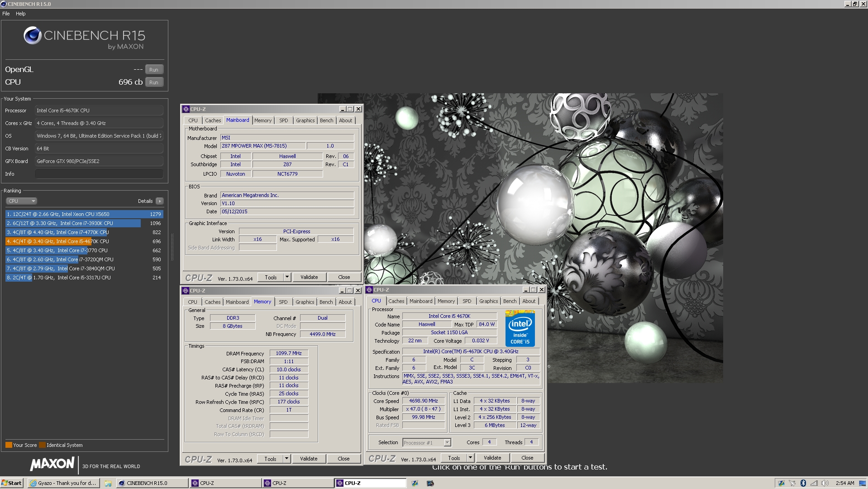Click the pen tablet tray icon
This screenshot has height=489, width=868.
[x=782, y=483]
